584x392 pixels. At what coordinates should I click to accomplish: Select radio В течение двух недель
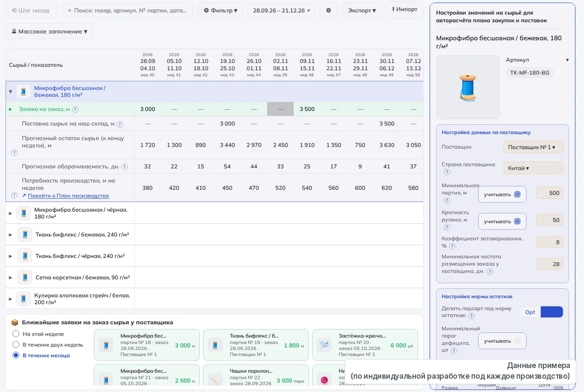(x=16, y=344)
